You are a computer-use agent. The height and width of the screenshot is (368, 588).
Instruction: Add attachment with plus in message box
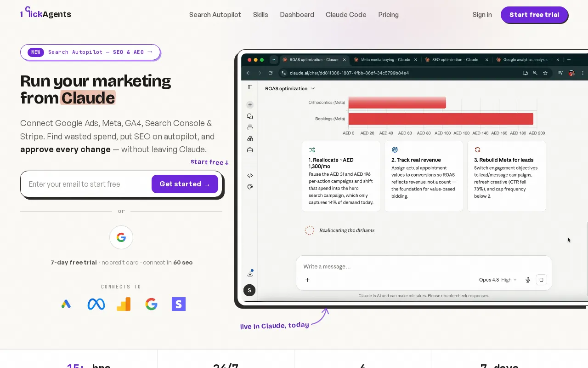pos(307,280)
